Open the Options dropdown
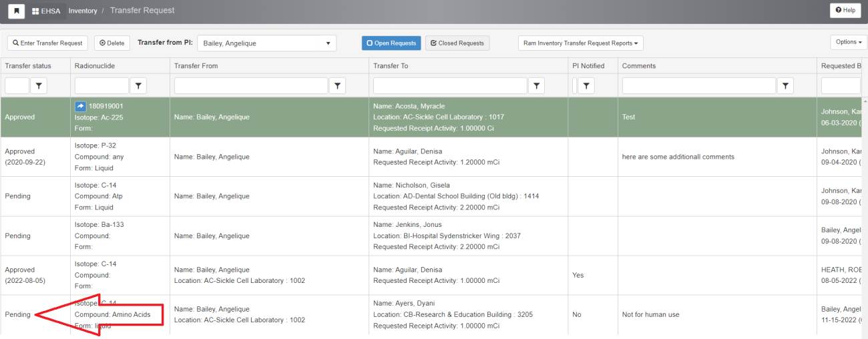The image size is (868, 339). (849, 42)
